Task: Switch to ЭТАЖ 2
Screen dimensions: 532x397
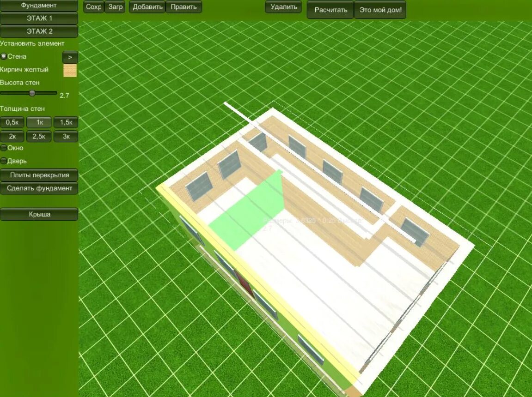Action: [x=39, y=31]
